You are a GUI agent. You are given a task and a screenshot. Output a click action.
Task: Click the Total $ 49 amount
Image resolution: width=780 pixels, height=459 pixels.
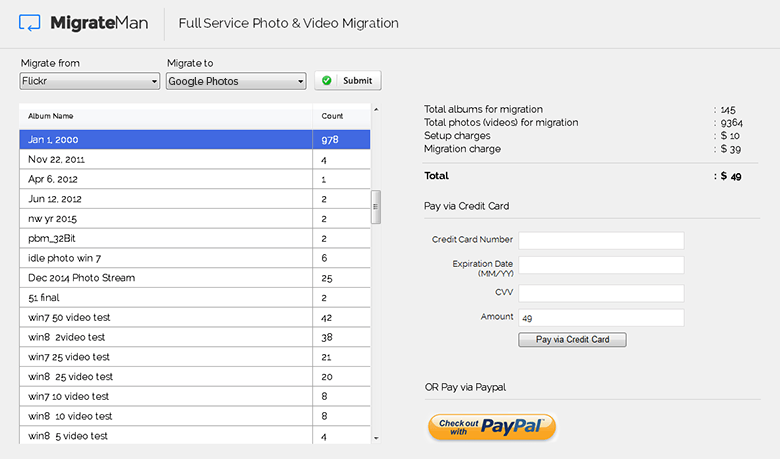(x=731, y=176)
